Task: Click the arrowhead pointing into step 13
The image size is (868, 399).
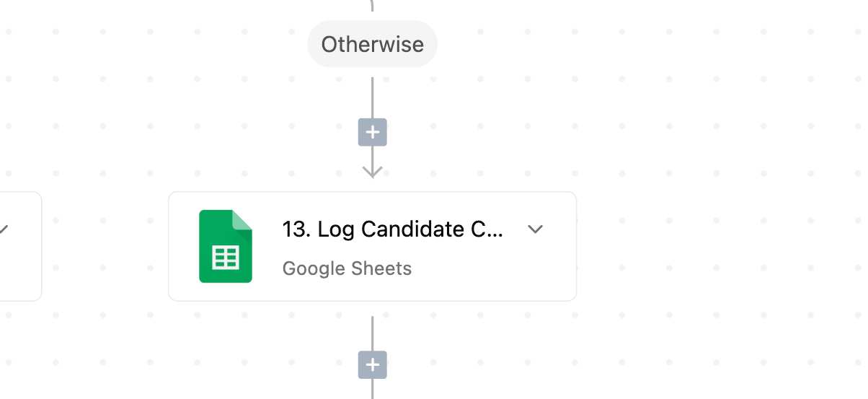Action: click(x=373, y=171)
